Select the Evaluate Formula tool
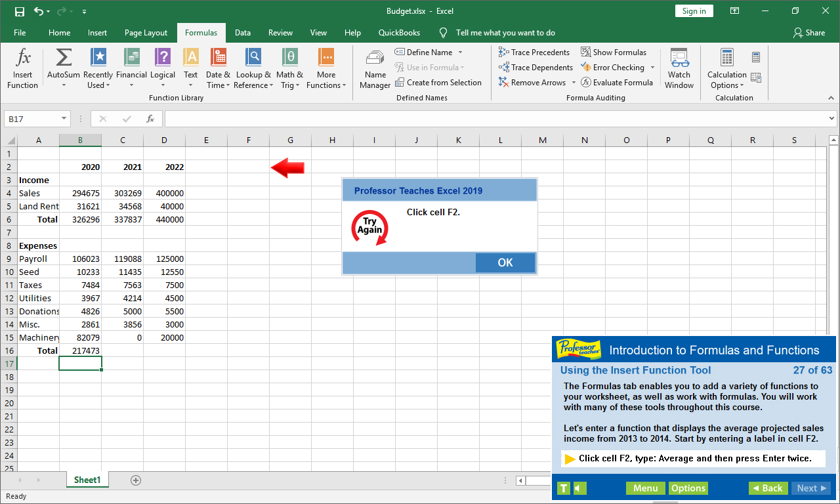The height and width of the screenshot is (504, 840). [x=616, y=82]
